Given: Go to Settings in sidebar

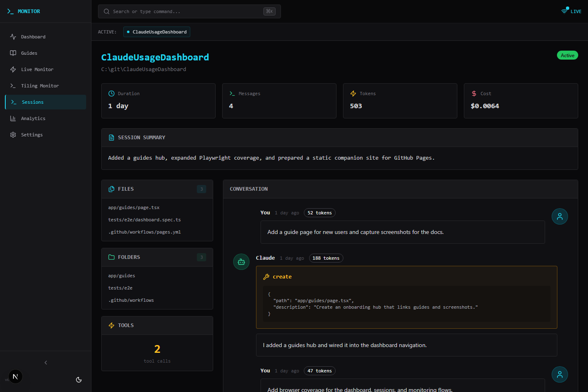Looking at the screenshot, I should pos(46,135).
